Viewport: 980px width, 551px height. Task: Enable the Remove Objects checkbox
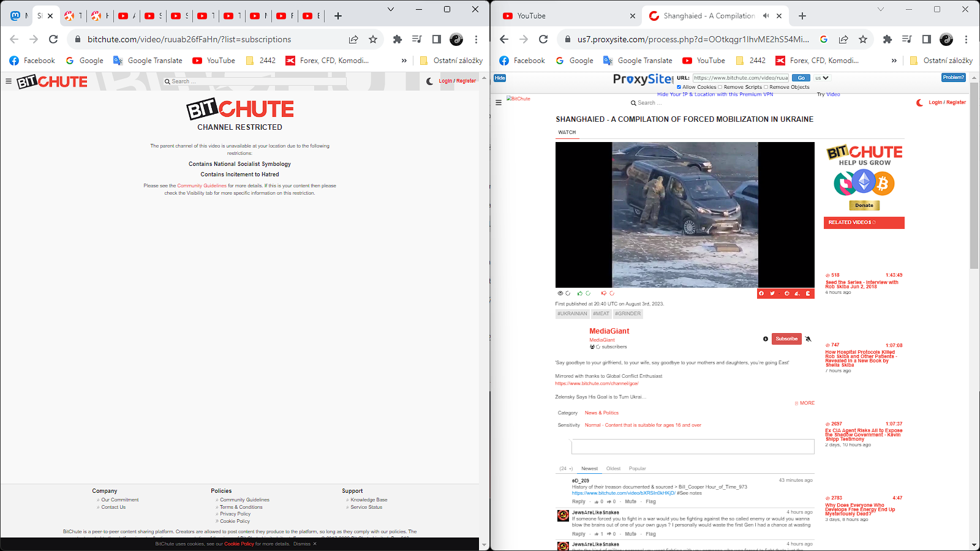pyautogui.click(x=766, y=87)
